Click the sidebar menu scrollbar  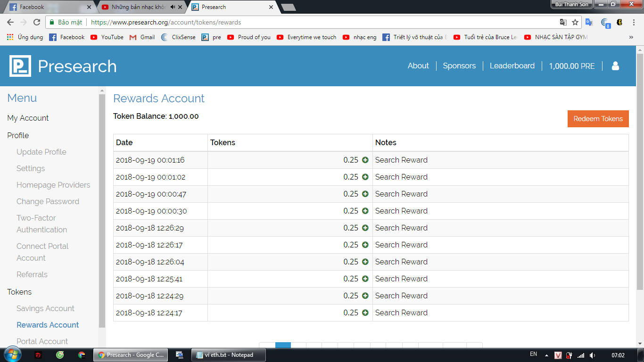(x=102, y=211)
